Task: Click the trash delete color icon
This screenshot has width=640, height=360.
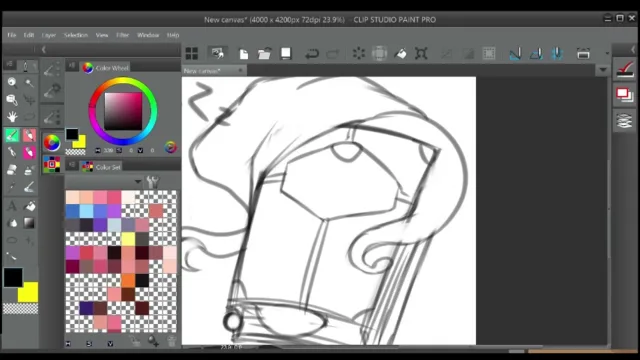Action: click(x=172, y=341)
